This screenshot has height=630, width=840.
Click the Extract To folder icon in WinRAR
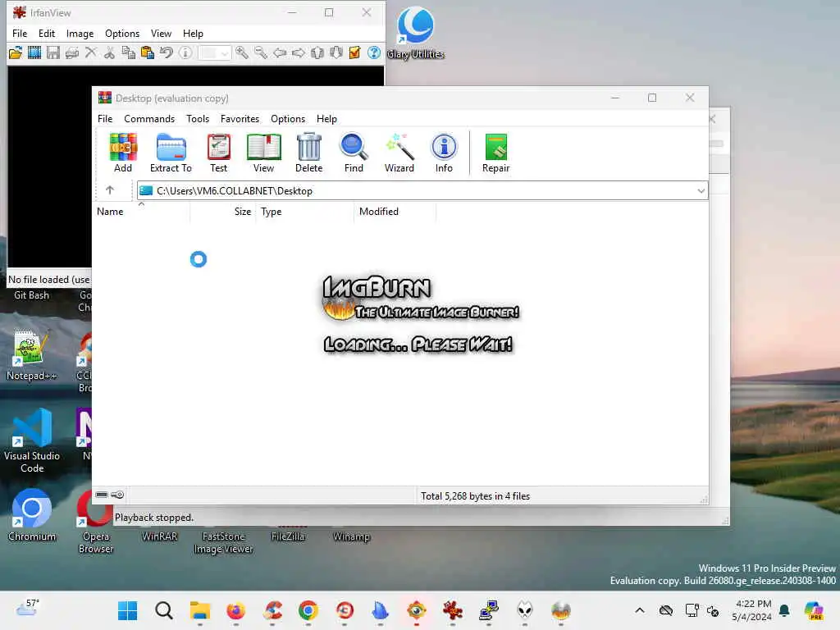point(171,148)
